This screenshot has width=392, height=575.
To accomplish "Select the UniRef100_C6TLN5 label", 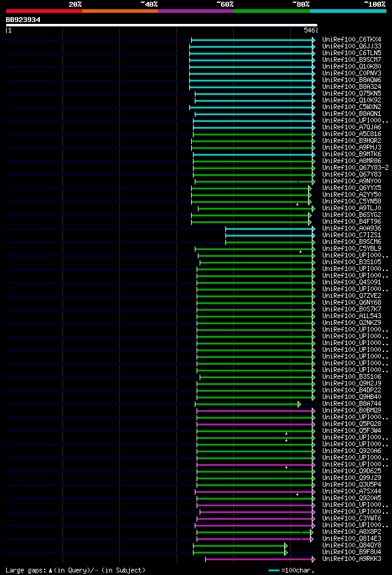I will pyautogui.click(x=352, y=53).
